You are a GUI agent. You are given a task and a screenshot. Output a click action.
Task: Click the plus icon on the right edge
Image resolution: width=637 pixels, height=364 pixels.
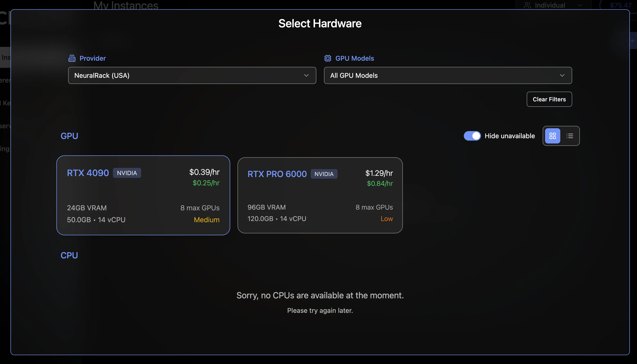(633, 40)
